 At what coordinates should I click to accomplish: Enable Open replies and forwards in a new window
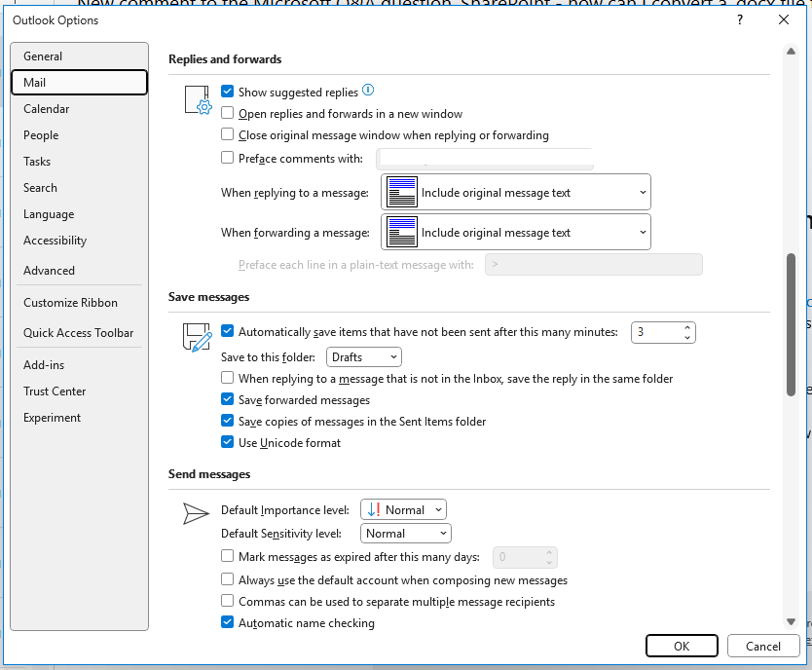point(227,113)
